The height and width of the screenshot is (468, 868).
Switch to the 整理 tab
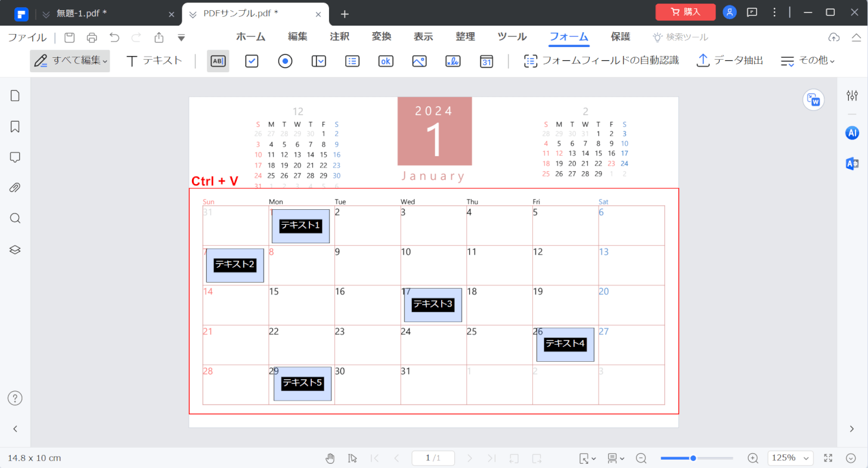466,37
